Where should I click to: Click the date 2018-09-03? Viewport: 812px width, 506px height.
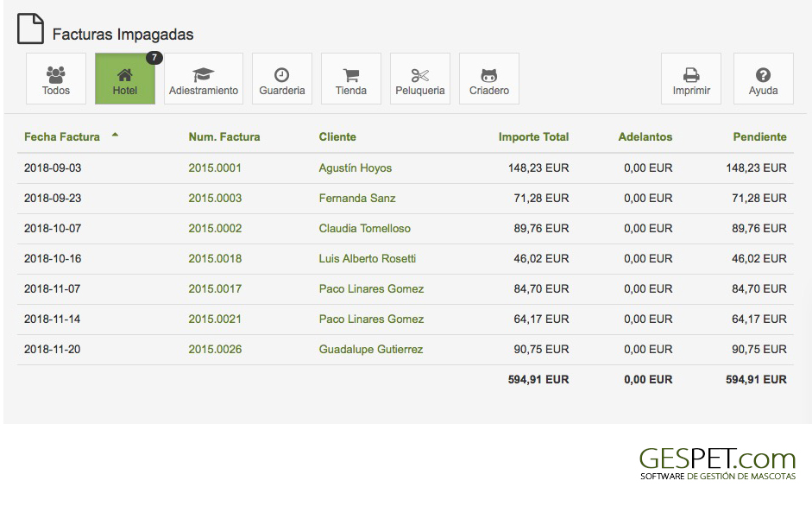click(53, 168)
